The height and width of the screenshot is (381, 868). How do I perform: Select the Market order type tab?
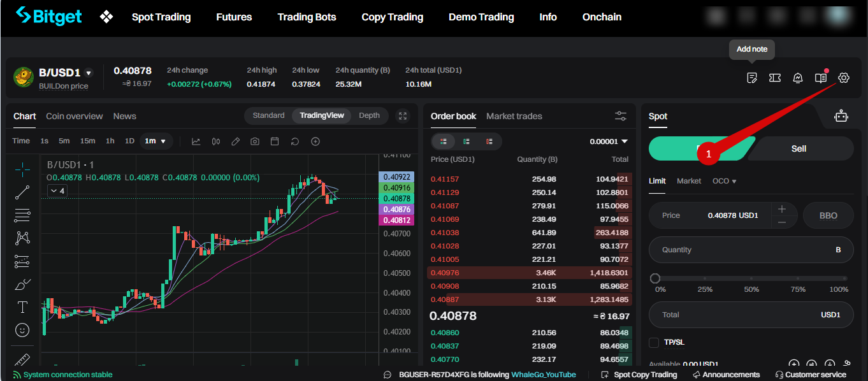689,181
